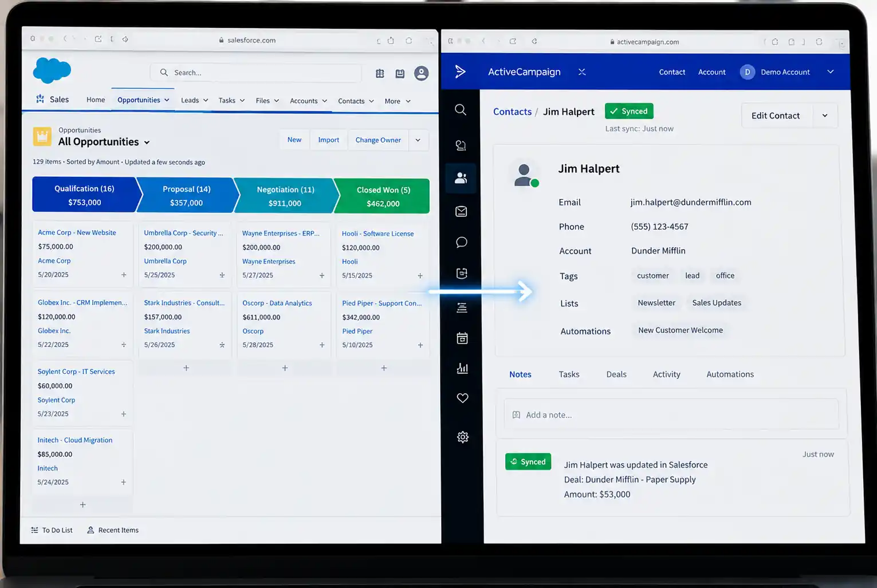Image resolution: width=877 pixels, height=588 pixels.
Task: Open Globex Inc. - CRM Implementation opportunity
Action: coord(82,302)
